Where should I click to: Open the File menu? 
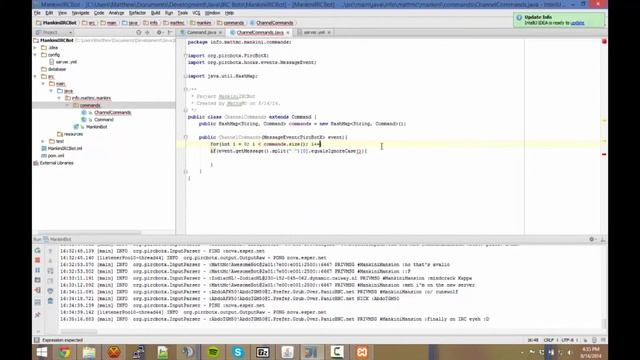[x=37, y=13]
